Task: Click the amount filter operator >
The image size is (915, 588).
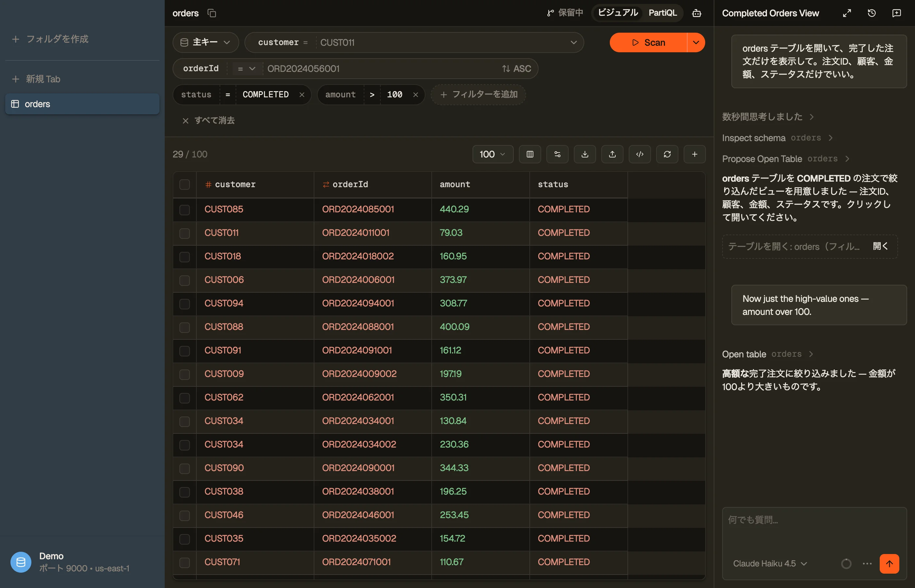Action: (372, 95)
